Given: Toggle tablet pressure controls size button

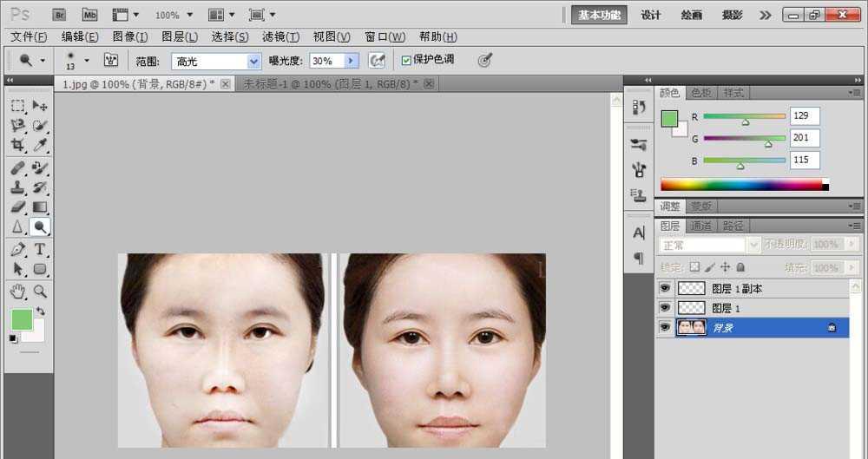Looking at the screenshot, I should pos(485,61).
